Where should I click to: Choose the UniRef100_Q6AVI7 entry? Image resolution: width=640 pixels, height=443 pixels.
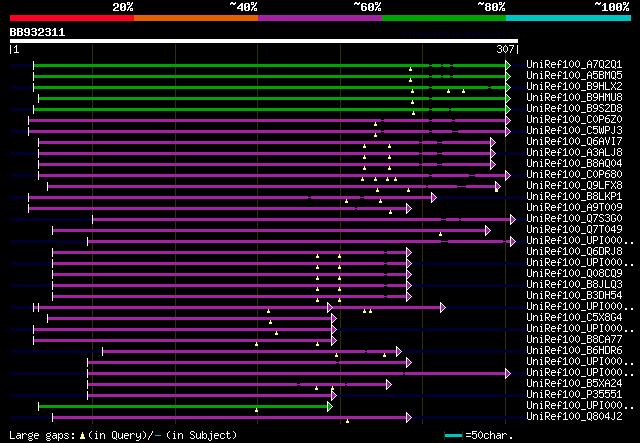point(574,142)
